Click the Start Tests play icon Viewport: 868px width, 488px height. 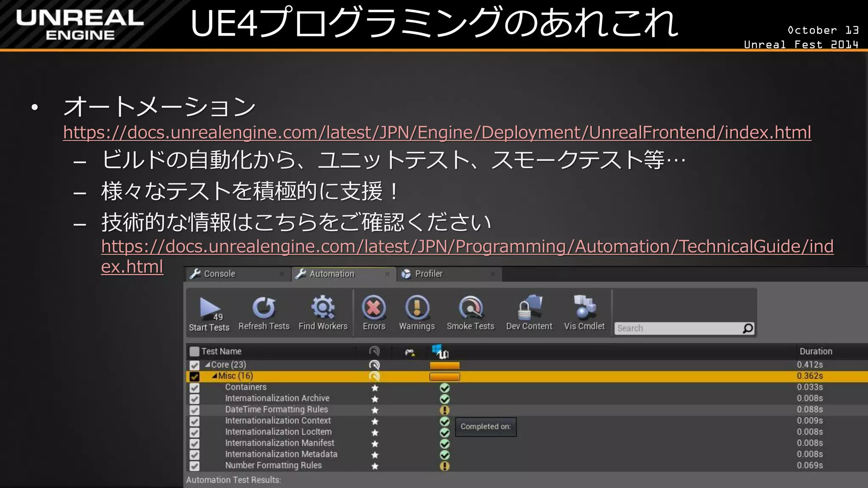pyautogui.click(x=210, y=308)
